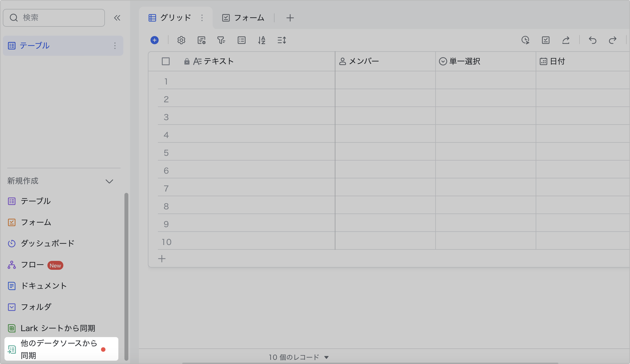Click 他のデータソースから同期 option
The height and width of the screenshot is (364, 630).
click(x=59, y=349)
